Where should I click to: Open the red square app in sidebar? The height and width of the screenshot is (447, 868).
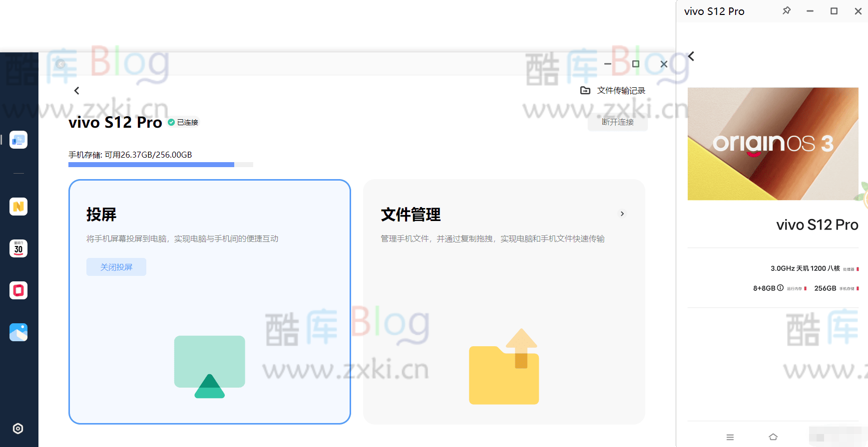pos(18,290)
